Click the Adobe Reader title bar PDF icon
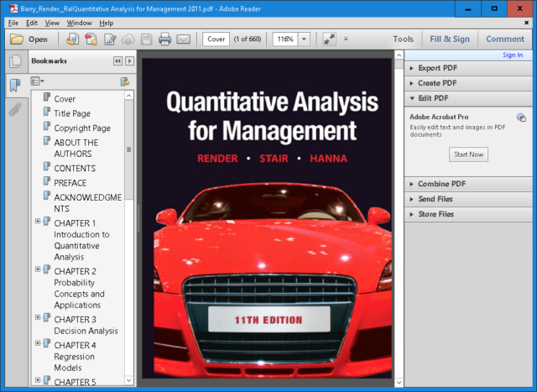537x392 pixels. pos(13,8)
